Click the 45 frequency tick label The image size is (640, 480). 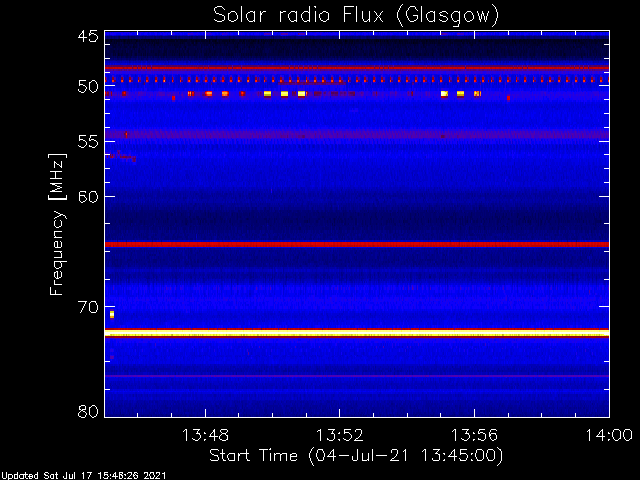88,36
